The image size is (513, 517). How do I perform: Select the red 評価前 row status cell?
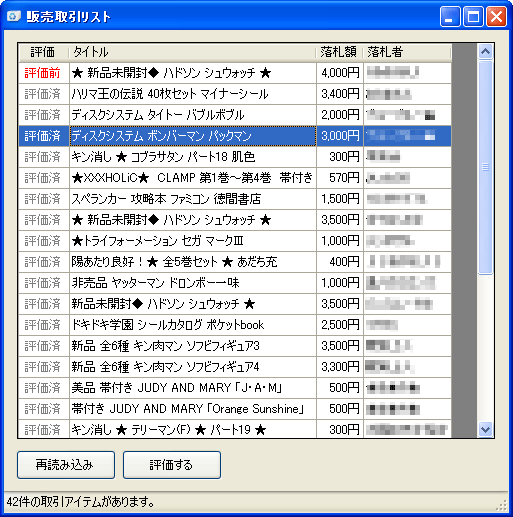(44, 73)
